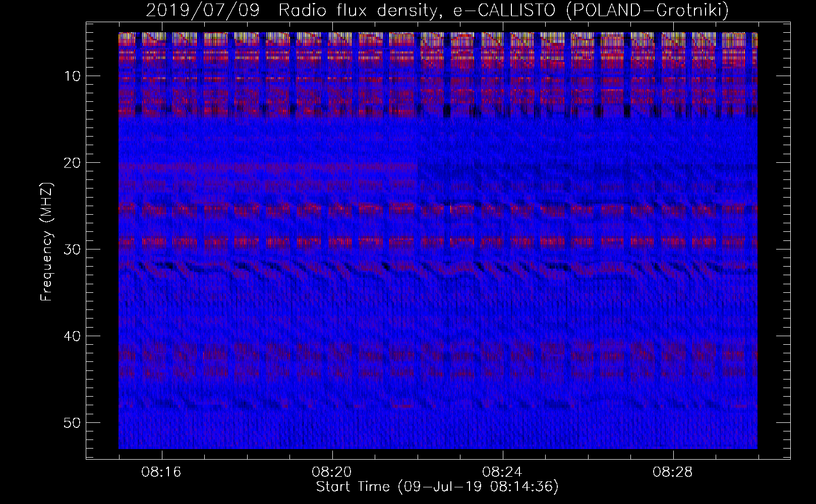Image resolution: width=816 pixels, height=504 pixels.
Task: Click the 20 MHz frequency tick label
Action: click(x=73, y=163)
